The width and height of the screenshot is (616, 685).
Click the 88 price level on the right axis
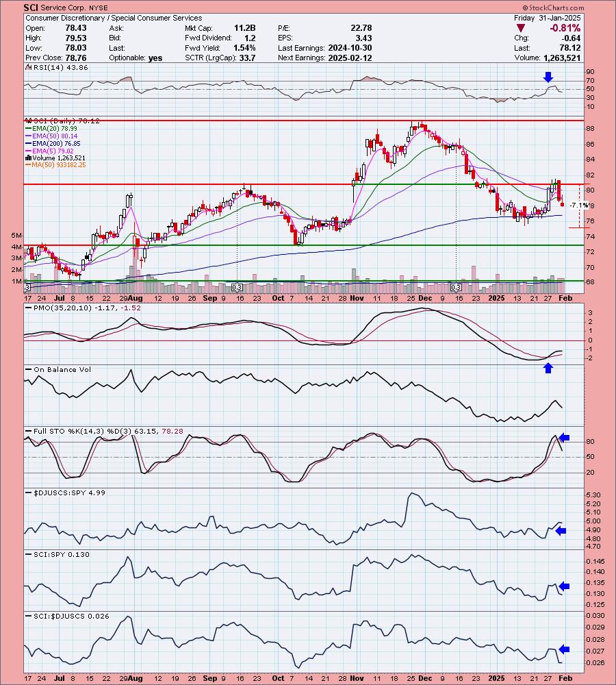coord(590,129)
